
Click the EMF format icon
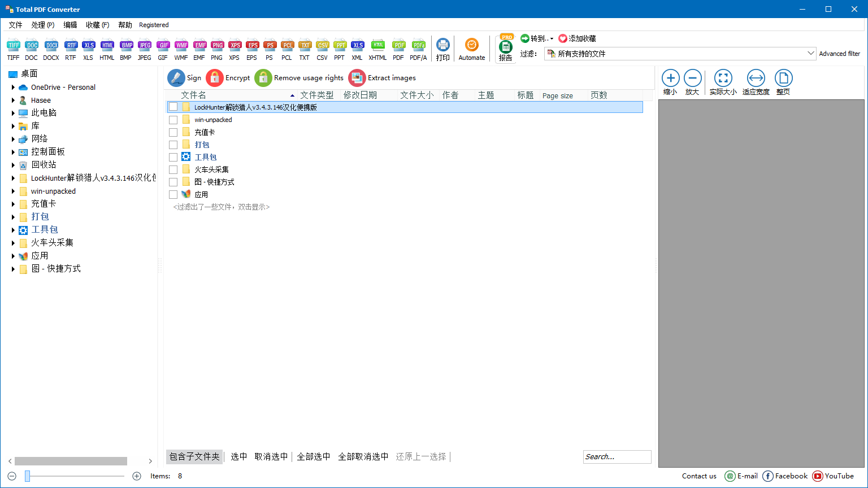[x=199, y=50]
